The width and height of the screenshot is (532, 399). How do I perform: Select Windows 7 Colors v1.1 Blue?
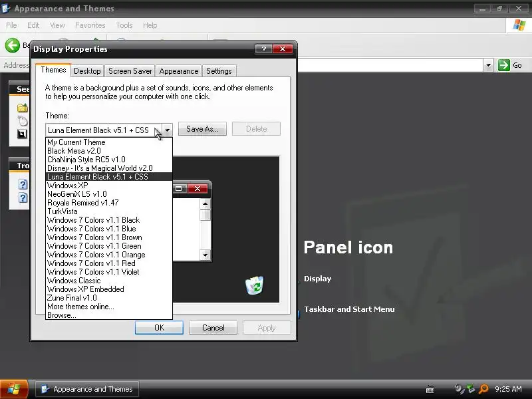109,229
